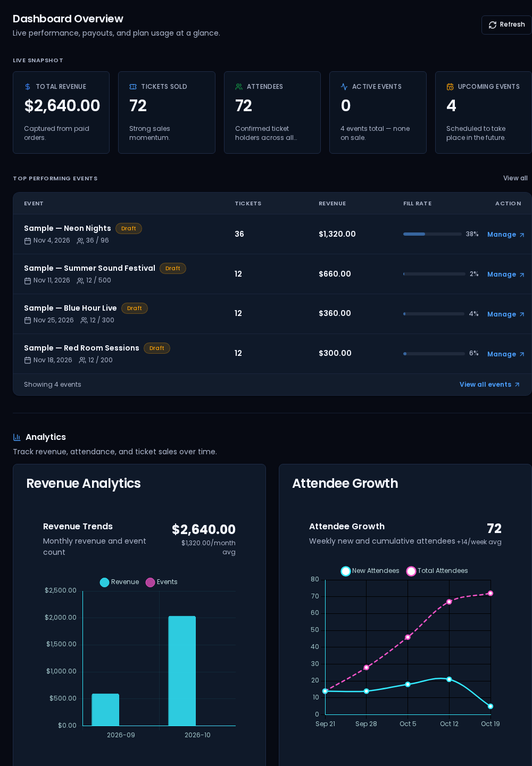The height and width of the screenshot is (766, 532).
Task: Click the Draft badge on Red Room Sessions
Action: click(x=157, y=348)
